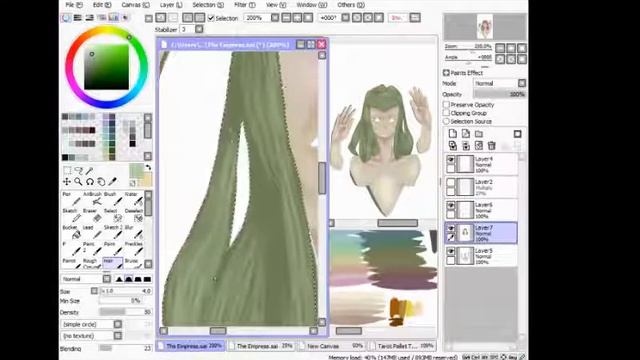Toggle the Selection checkbox in toolbar
The height and width of the screenshot is (360, 640).
click(211, 18)
